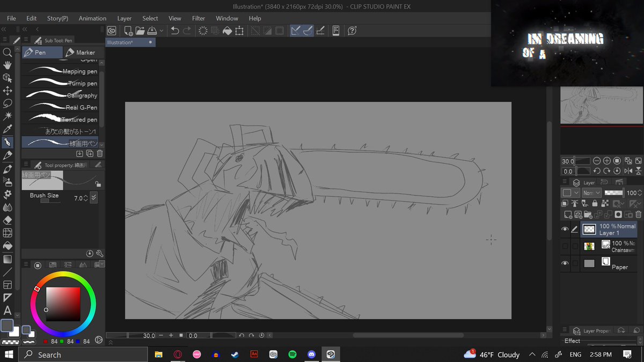Viewport: 644px width, 362px height.
Task: Flip the navigator view horizontally
Action: click(x=628, y=171)
